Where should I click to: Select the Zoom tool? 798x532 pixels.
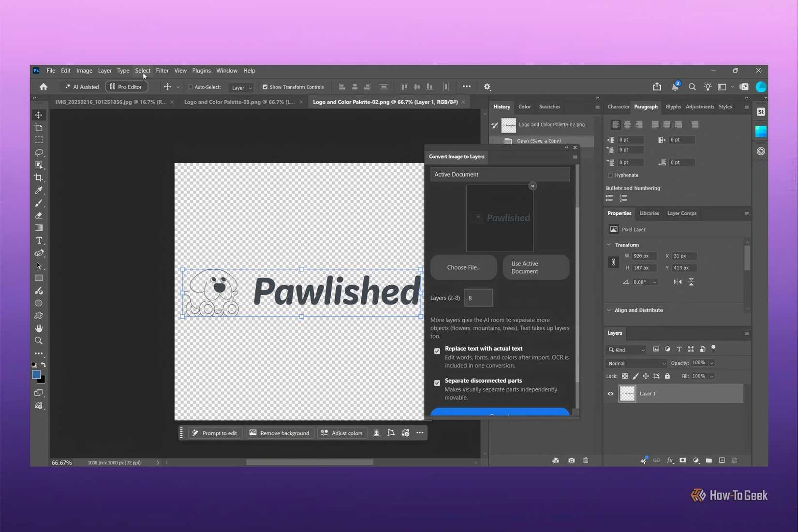39,341
